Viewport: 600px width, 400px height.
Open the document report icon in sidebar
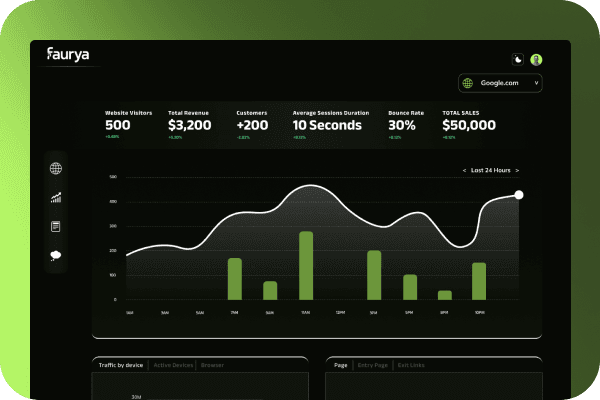click(x=55, y=226)
